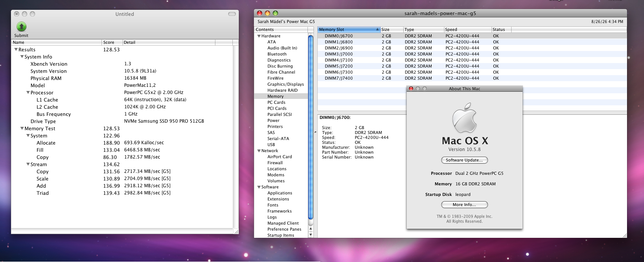Click the green Submit arrow icon in Xbench
Image resolution: width=644 pixels, height=262 pixels.
pyautogui.click(x=22, y=26)
